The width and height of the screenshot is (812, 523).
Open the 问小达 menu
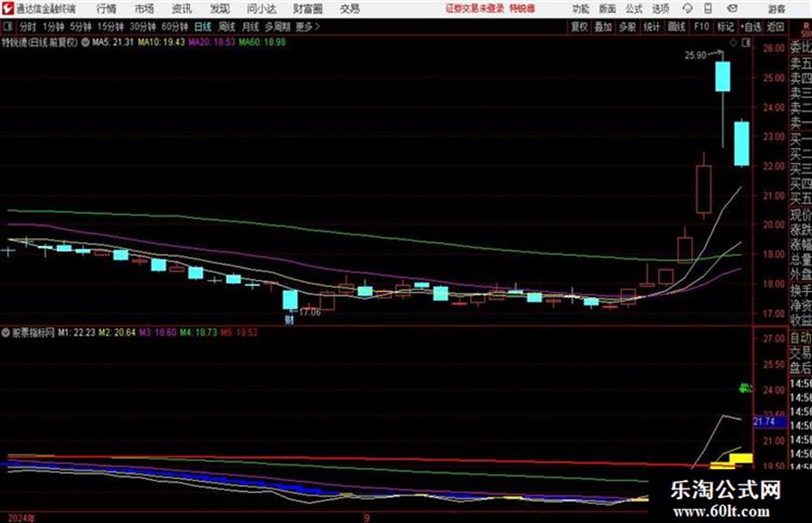pos(261,9)
